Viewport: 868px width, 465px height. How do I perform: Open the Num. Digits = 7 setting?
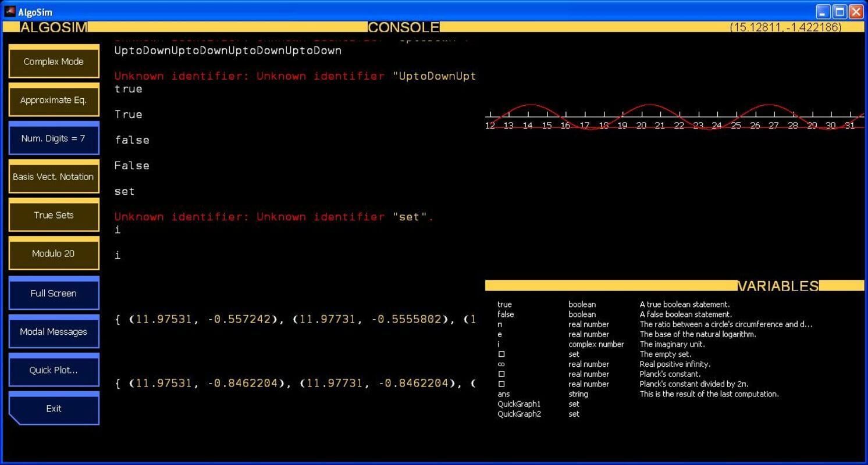[54, 138]
